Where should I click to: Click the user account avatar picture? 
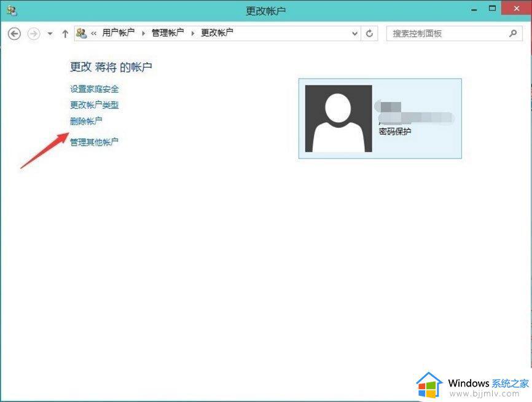tap(338, 119)
